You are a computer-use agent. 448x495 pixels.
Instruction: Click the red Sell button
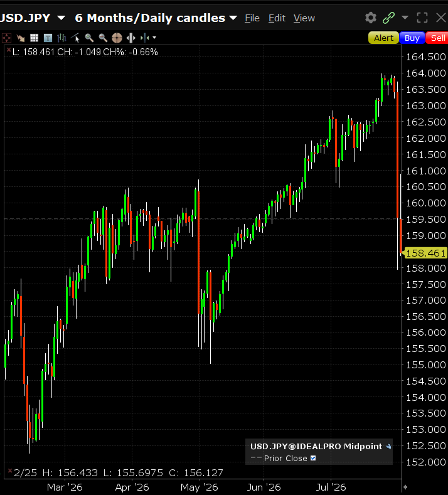point(437,38)
